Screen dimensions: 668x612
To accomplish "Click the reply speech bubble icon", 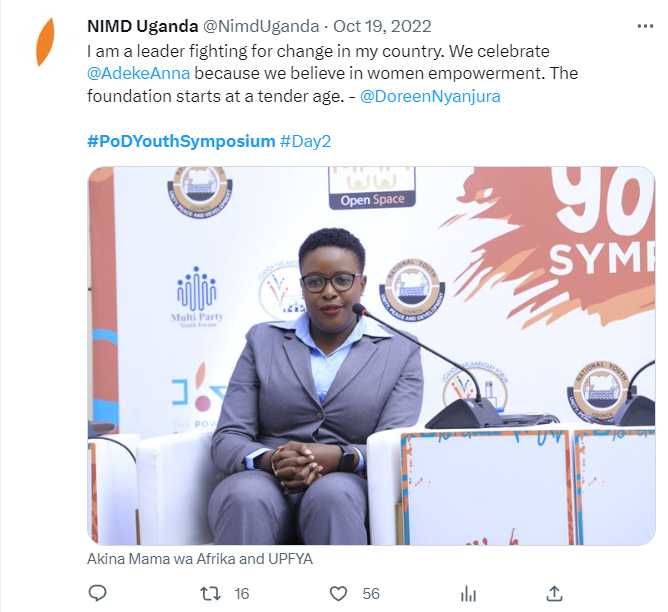I will pos(97,593).
